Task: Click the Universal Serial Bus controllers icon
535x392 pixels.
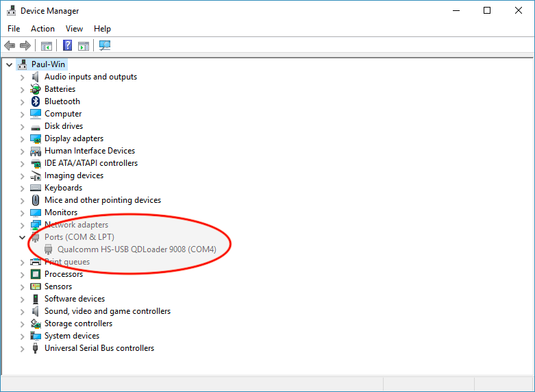Action: tap(35, 348)
